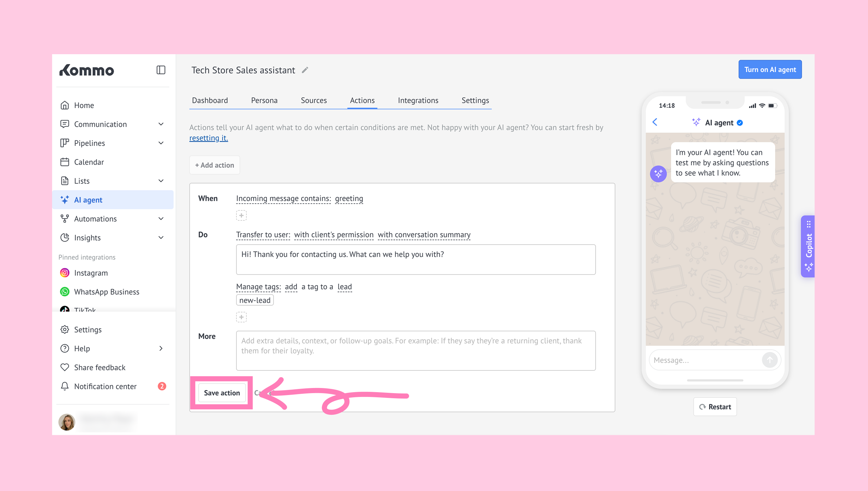Add another condition under When

coord(241,215)
